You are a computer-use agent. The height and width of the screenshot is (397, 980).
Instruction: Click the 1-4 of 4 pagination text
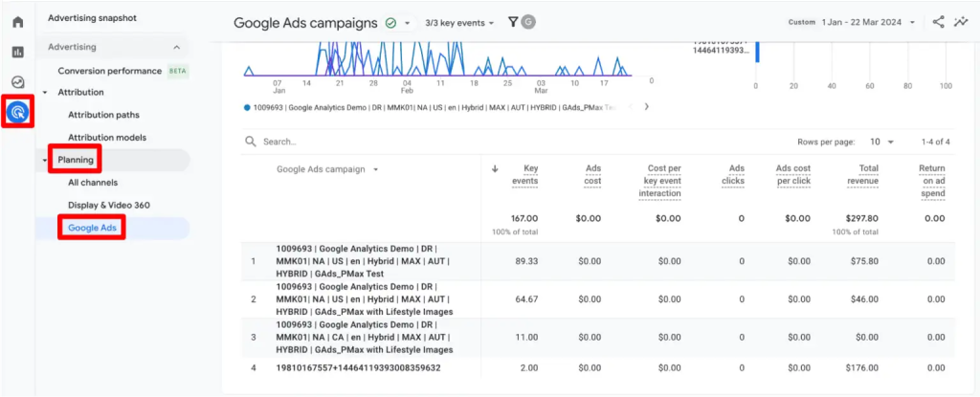(936, 142)
